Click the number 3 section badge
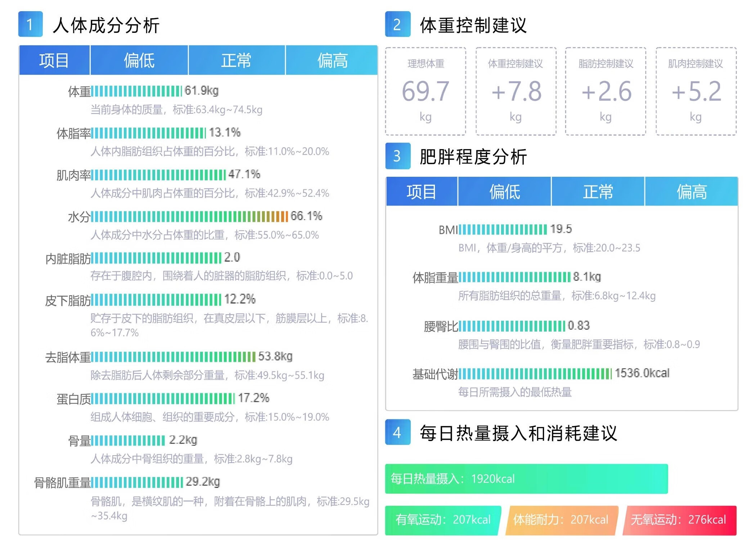The width and height of the screenshot is (756, 540). coord(397,156)
